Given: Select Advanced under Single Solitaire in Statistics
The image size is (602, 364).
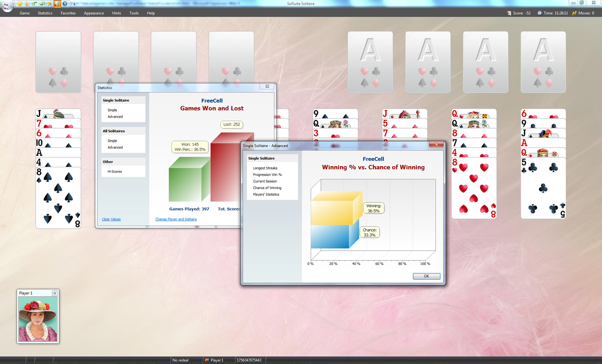Looking at the screenshot, I should [x=115, y=117].
